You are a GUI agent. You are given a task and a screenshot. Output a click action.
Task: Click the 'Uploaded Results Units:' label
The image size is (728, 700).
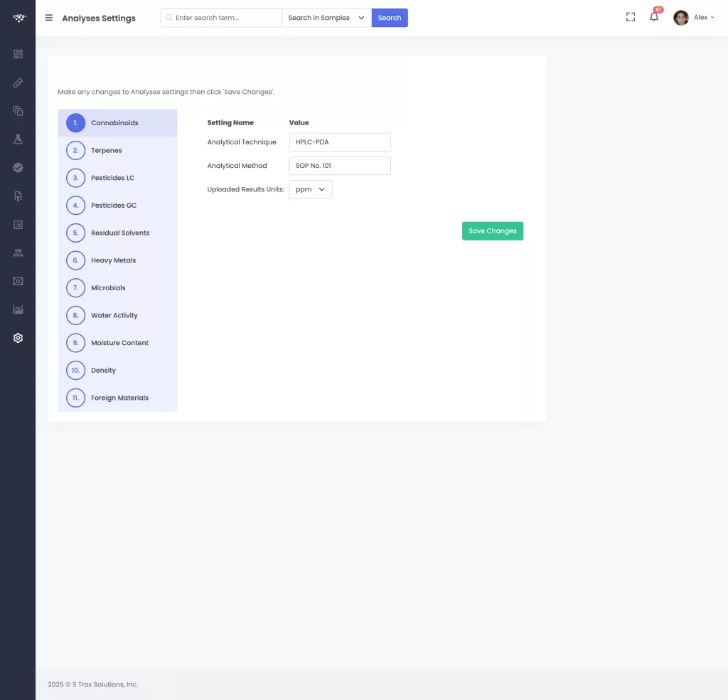245,189
